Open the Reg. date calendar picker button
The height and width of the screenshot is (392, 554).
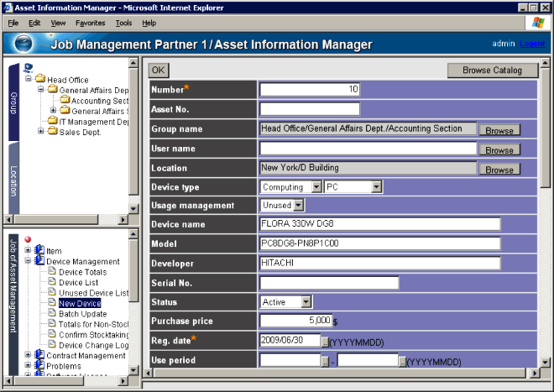(x=326, y=341)
